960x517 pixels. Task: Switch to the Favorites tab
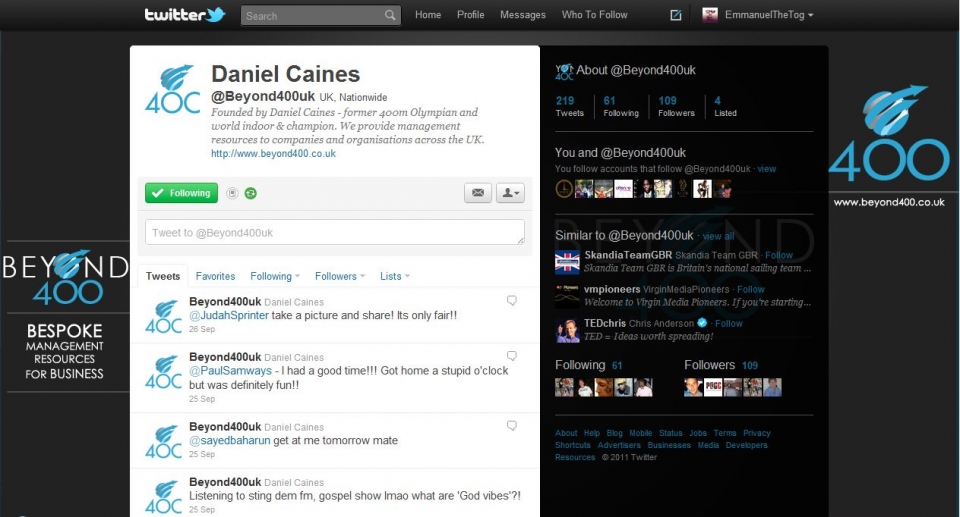[215, 276]
